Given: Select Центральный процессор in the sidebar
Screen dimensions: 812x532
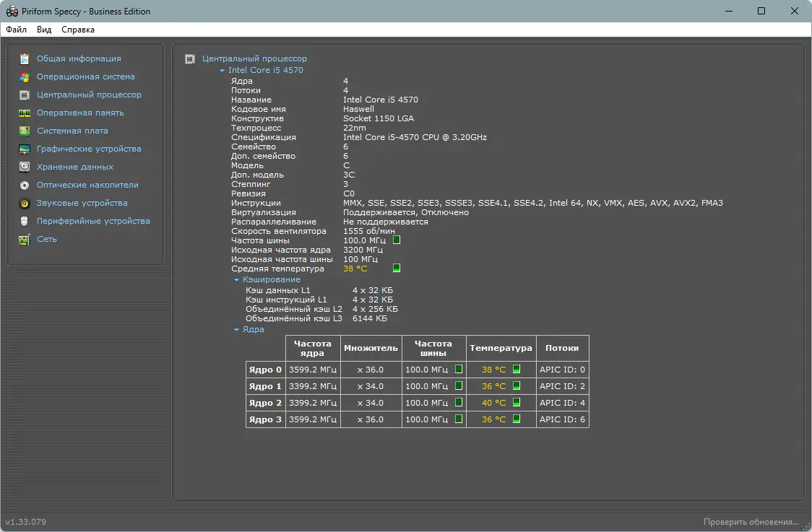Looking at the screenshot, I should (89, 95).
